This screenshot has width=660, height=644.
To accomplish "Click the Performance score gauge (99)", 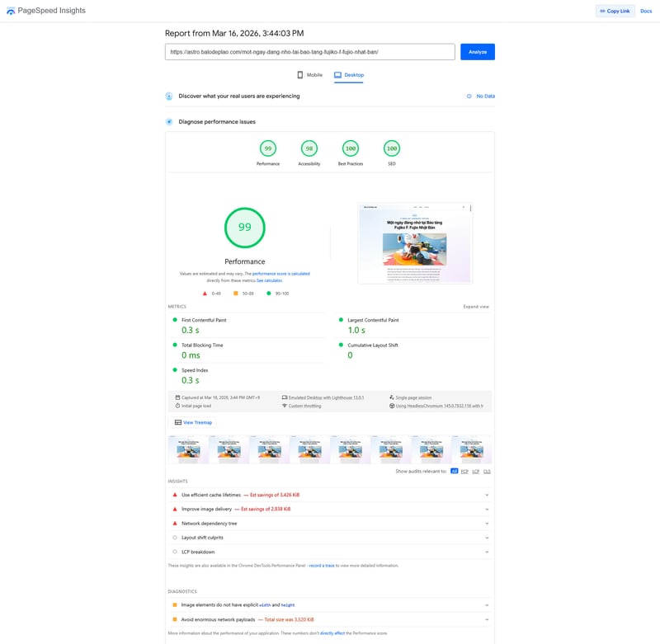I will point(267,148).
